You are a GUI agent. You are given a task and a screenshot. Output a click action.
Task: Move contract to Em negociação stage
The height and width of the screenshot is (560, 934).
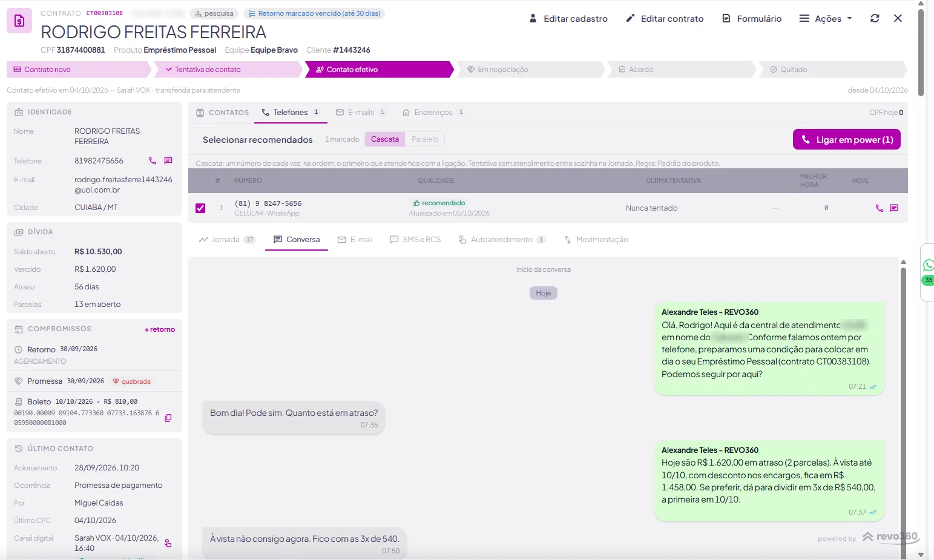tap(530, 70)
